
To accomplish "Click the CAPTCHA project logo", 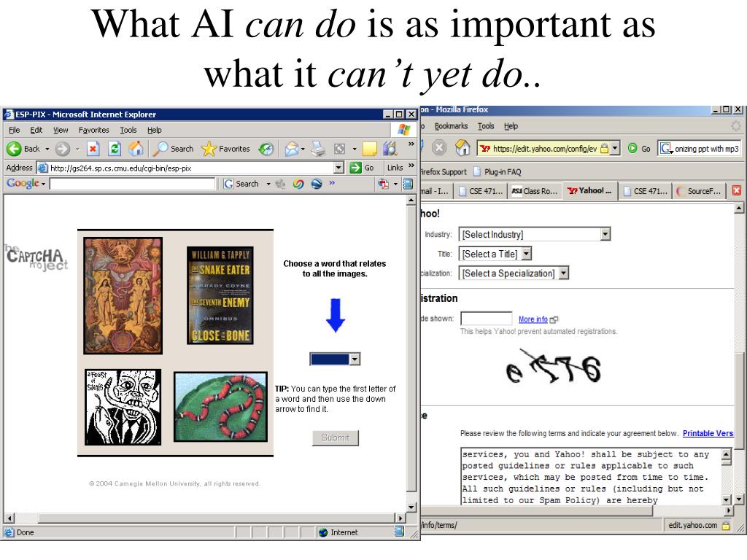I will click(x=36, y=259).
